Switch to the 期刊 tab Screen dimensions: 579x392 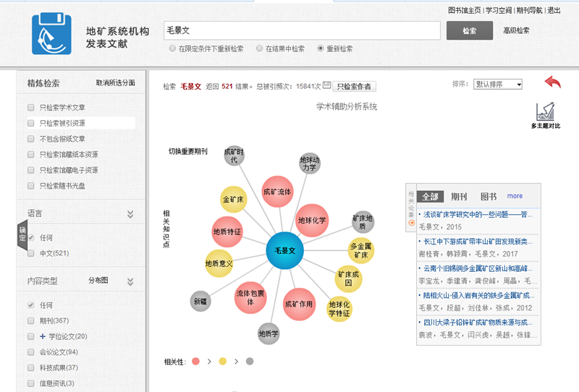point(459,196)
